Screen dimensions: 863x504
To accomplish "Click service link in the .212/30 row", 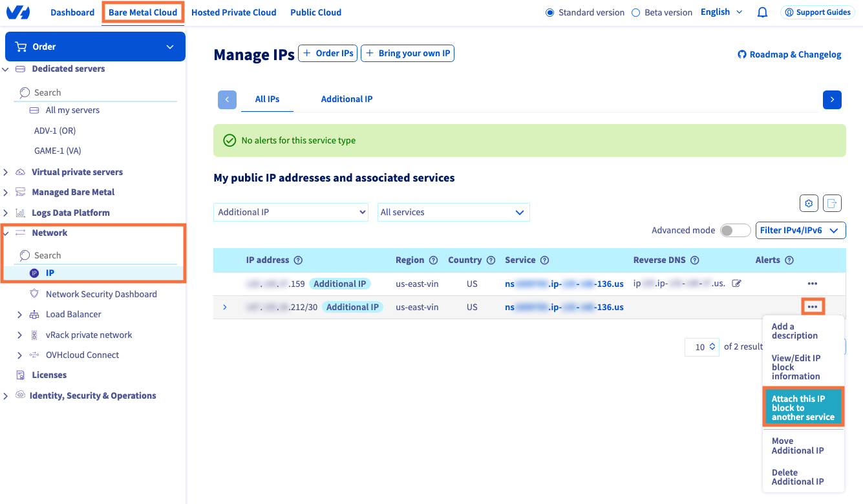I will (564, 307).
